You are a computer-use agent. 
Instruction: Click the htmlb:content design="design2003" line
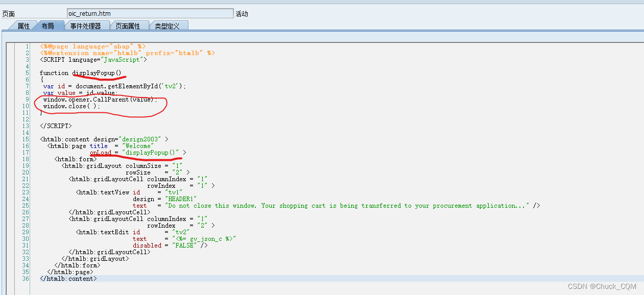(x=104, y=139)
